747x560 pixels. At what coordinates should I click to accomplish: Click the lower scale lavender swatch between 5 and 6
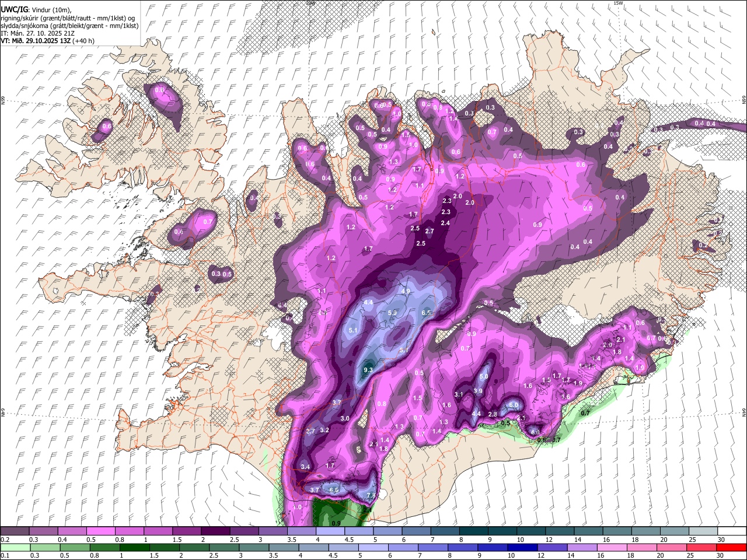[x=373, y=548]
